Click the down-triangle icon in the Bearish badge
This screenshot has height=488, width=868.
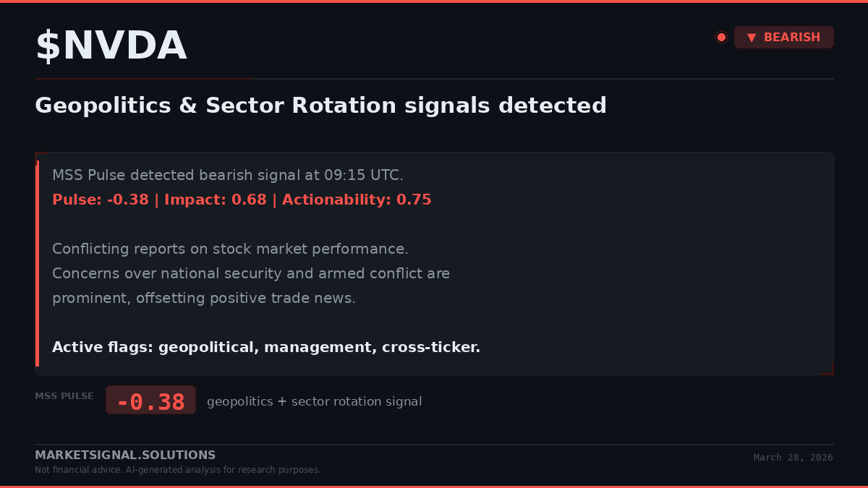click(x=752, y=38)
